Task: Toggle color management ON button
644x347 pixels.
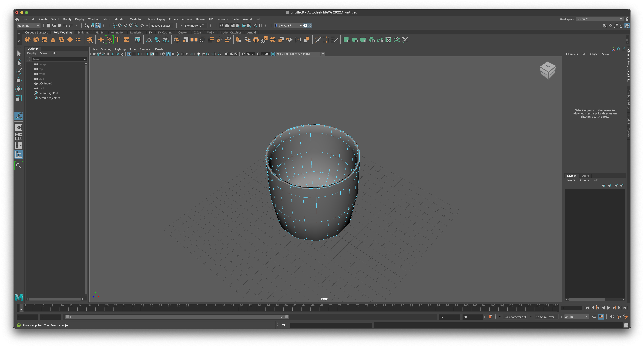Action: (x=273, y=54)
